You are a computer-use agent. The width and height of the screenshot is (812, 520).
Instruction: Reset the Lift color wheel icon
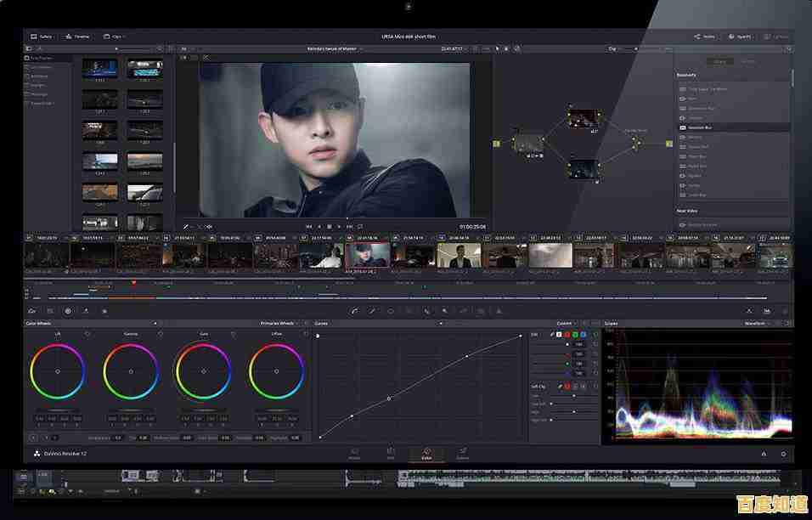(87, 334)
